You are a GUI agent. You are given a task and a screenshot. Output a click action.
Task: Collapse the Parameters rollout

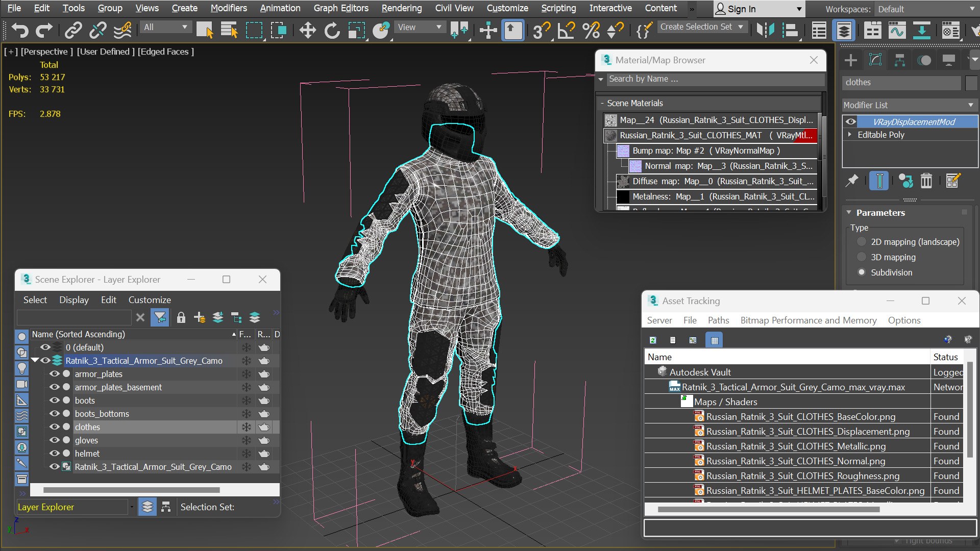[849, 213]
